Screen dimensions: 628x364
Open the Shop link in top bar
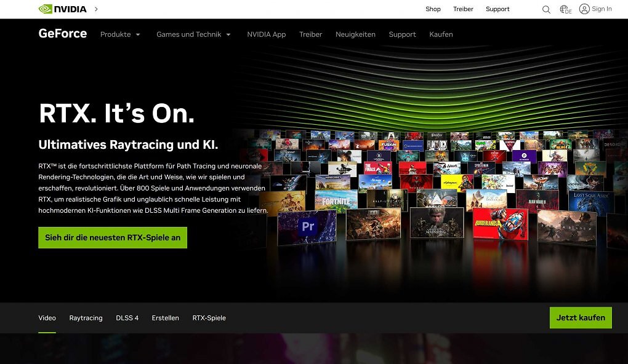(x=433, y=9)
